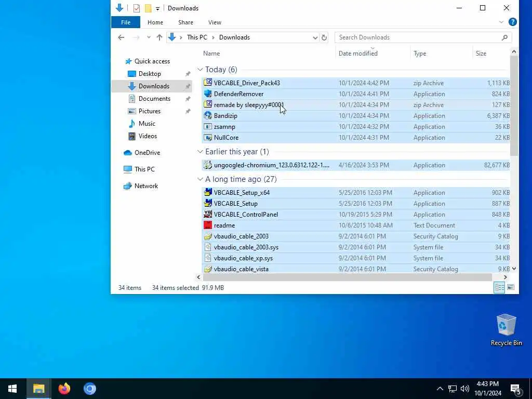The image size is (532, 399).
Task: Open Help with the blue question mark icon
Action: [513, 22]
